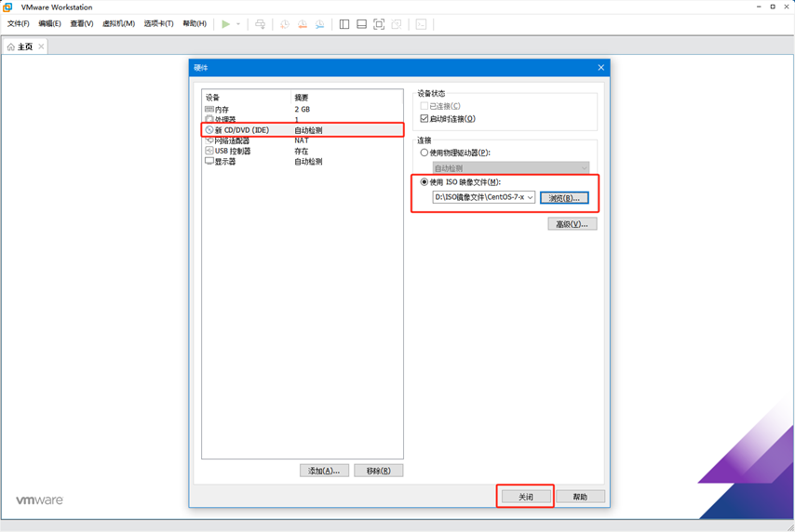Select 使用物理驱动器(P) radio button
Image resolution: width=795 pixels, height=532 pixels.
tap(424, 153)
